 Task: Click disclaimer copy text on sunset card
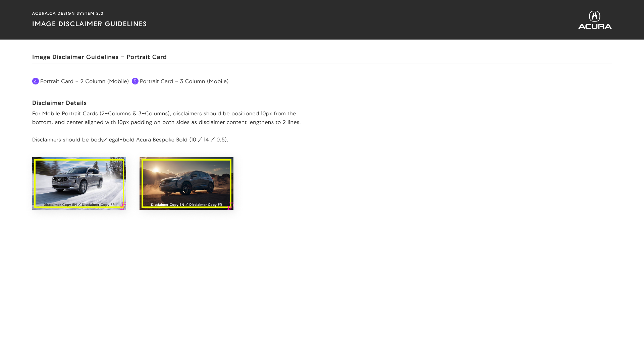[186, 204]
